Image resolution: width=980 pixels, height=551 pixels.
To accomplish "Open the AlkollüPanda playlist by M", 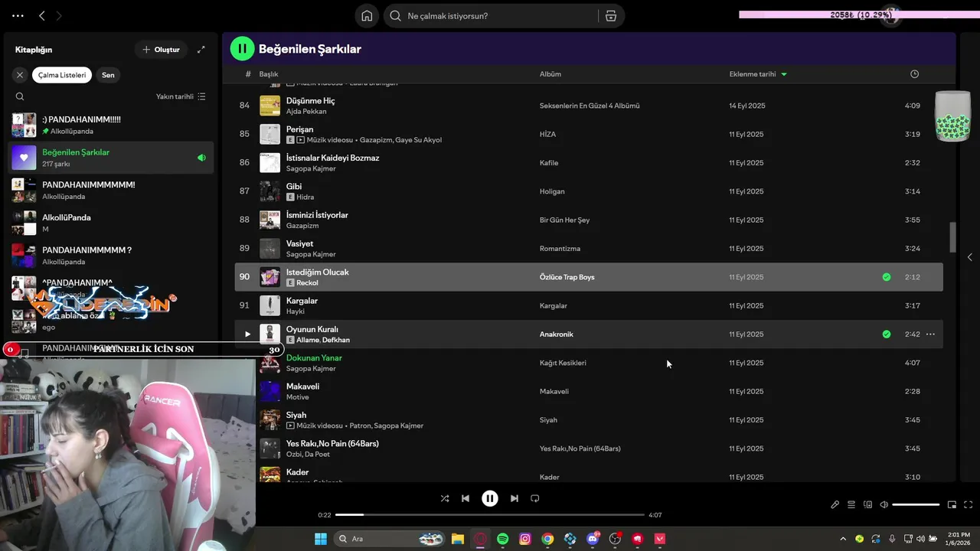I will pyautogui.click(x=111, y=223).
